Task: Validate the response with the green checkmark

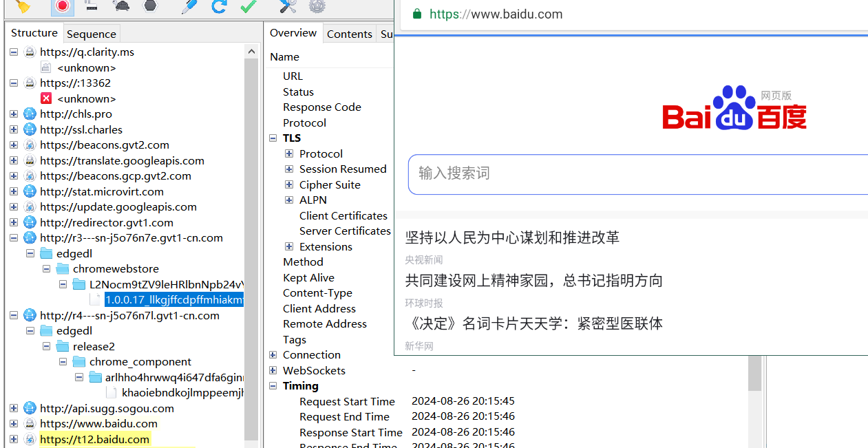Action: click(x=248, y=6)
